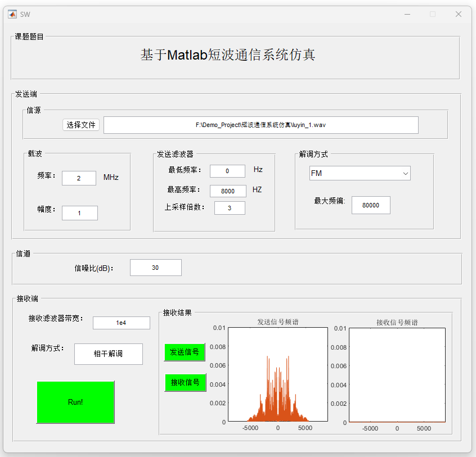Close the SW window
476x457 pixels.
tap(458, 14)
